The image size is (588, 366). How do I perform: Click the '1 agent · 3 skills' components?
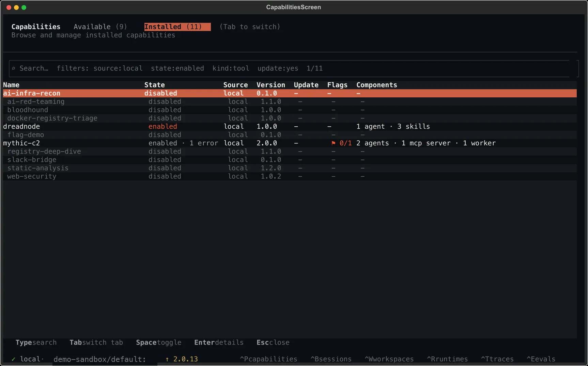tap(393, 126)
